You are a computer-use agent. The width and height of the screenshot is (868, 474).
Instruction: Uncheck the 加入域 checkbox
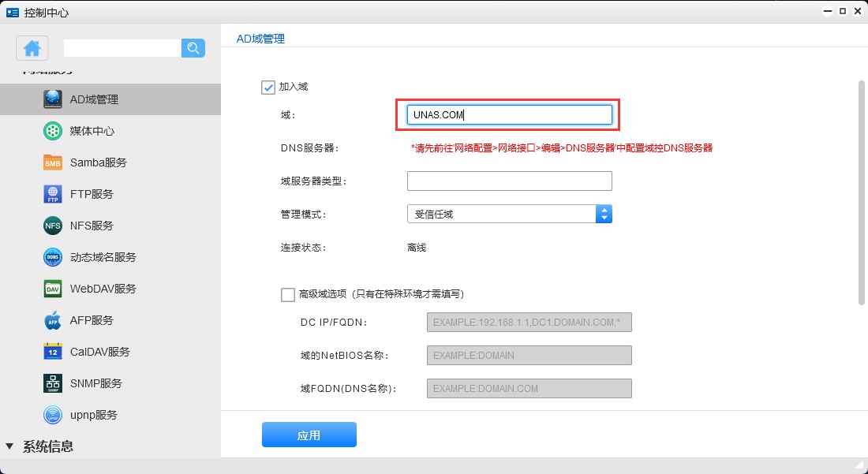pyautogui.click(x=268, y=87)
